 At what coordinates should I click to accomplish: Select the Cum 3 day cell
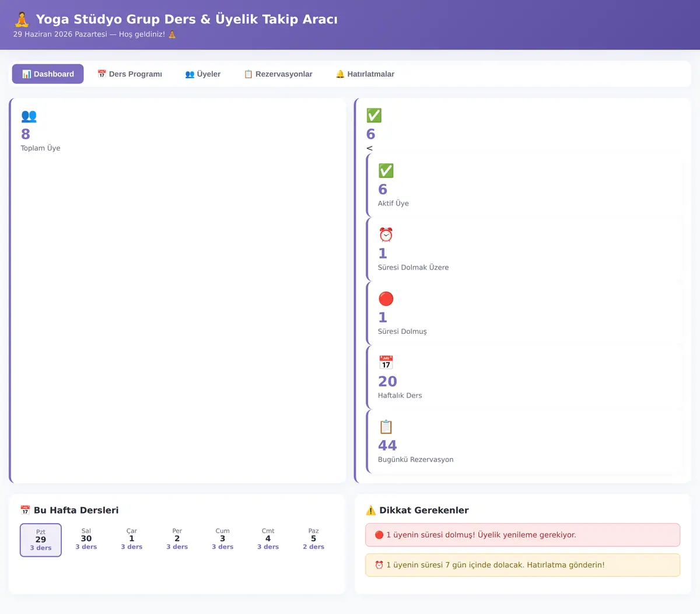coord(223,539)
